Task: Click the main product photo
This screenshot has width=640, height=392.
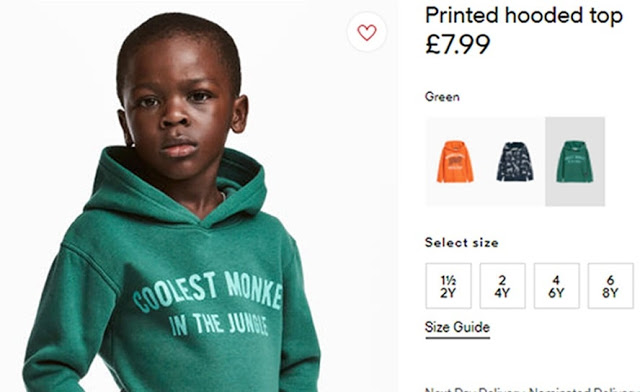Action: point(199,196)
